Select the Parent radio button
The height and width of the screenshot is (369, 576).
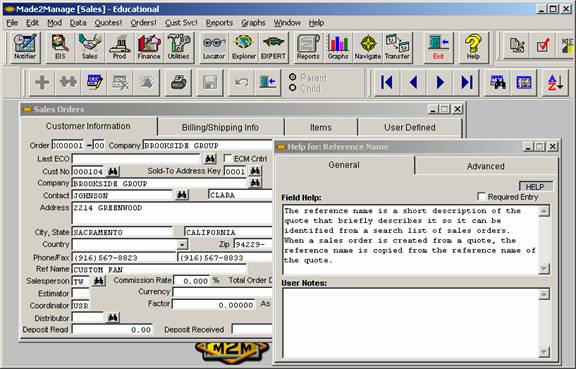292,77
